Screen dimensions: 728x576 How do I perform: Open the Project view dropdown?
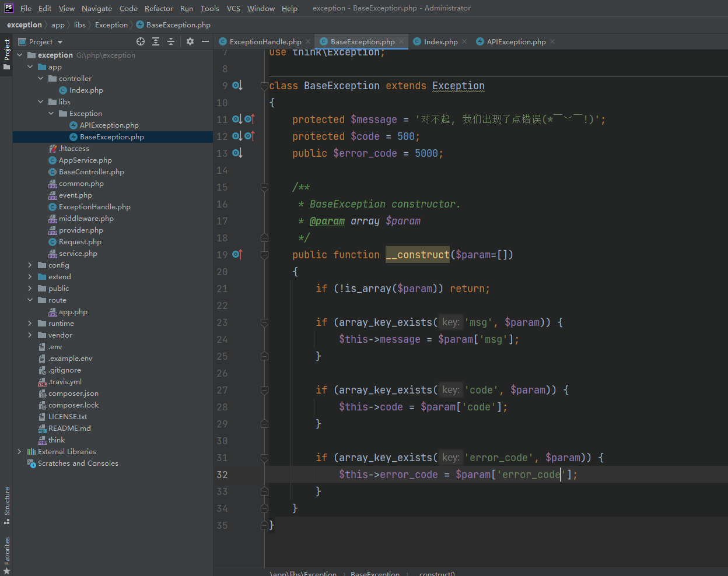[60, 42]
